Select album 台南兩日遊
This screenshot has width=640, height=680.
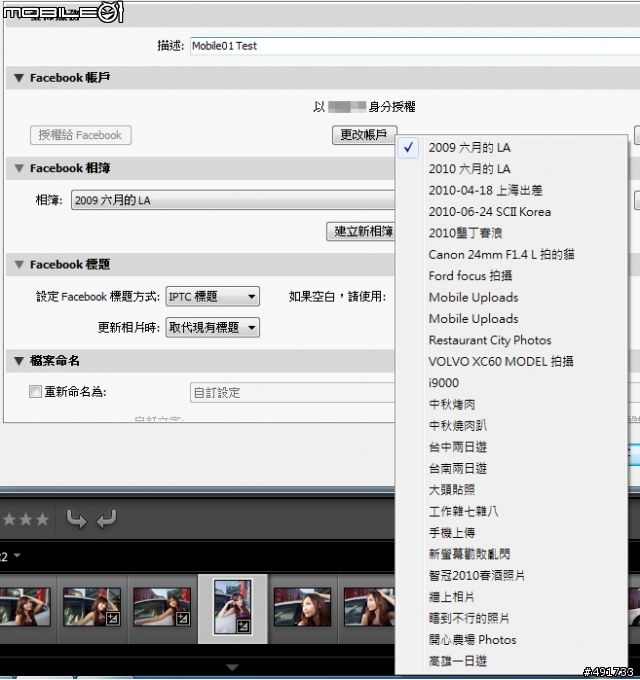pyautogui.click(x=512, y=468)
